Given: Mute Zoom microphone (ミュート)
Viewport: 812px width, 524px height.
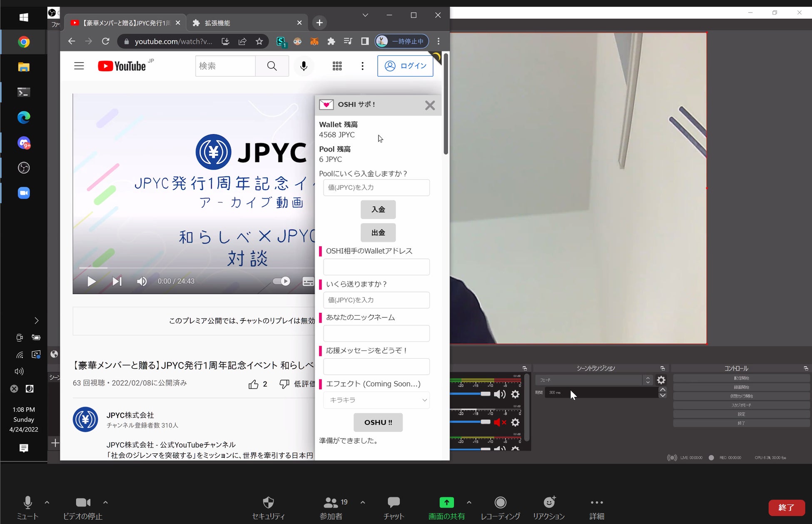Looking at the screenshot, I should [27, 502].
